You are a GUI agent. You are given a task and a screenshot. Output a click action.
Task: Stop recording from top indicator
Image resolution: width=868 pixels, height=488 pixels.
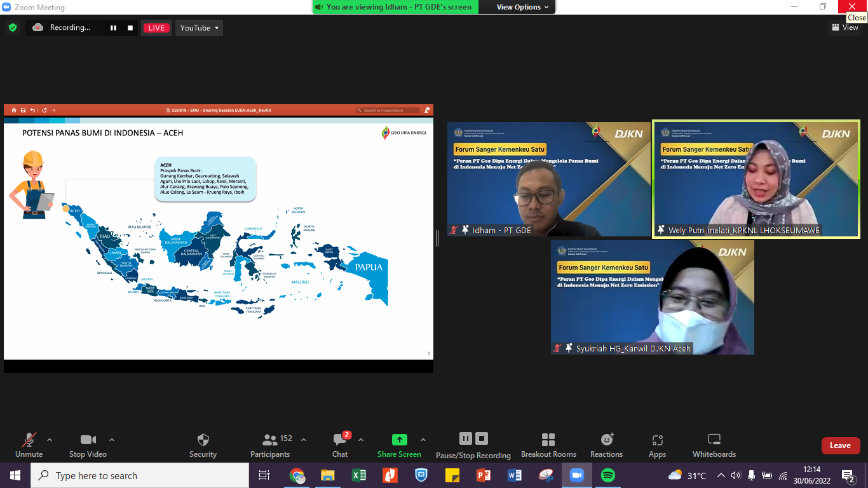[x=130, y=28]
